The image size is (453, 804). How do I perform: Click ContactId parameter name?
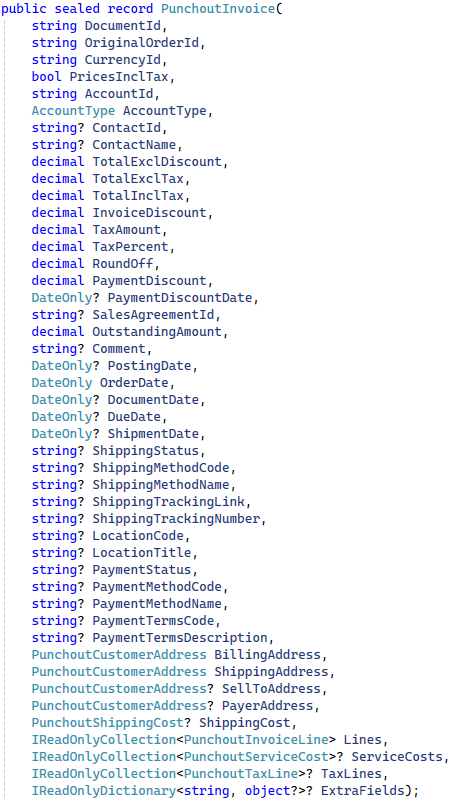[x=126, y=128]
